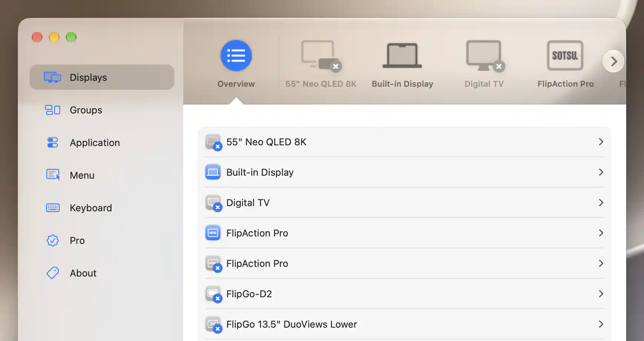The image size is (644, 341).
Task: Click the green zoom window button
Action: [x=71, y=37]
